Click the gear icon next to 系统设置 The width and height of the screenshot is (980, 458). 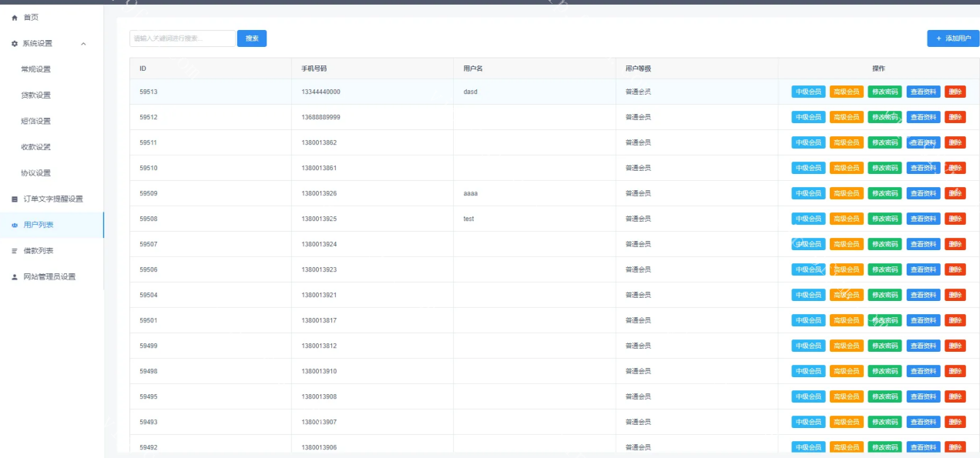pyautogui.click(x=14, y=44)
